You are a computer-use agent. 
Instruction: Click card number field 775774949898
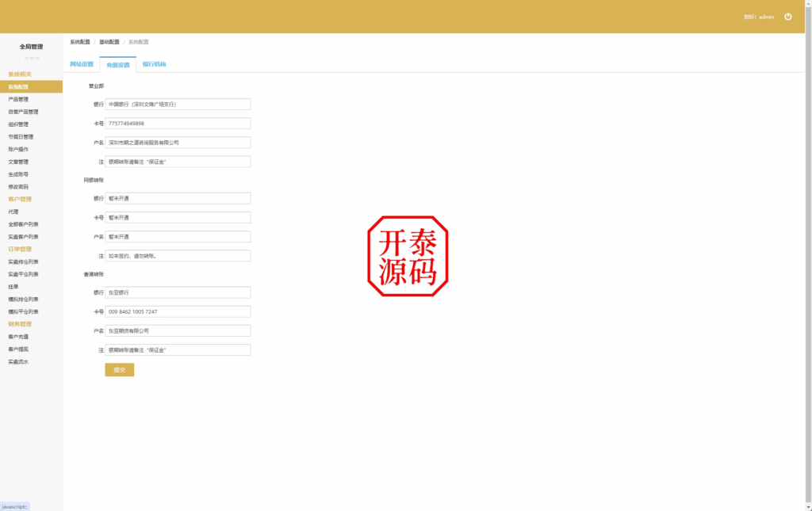tap(178, 123)
